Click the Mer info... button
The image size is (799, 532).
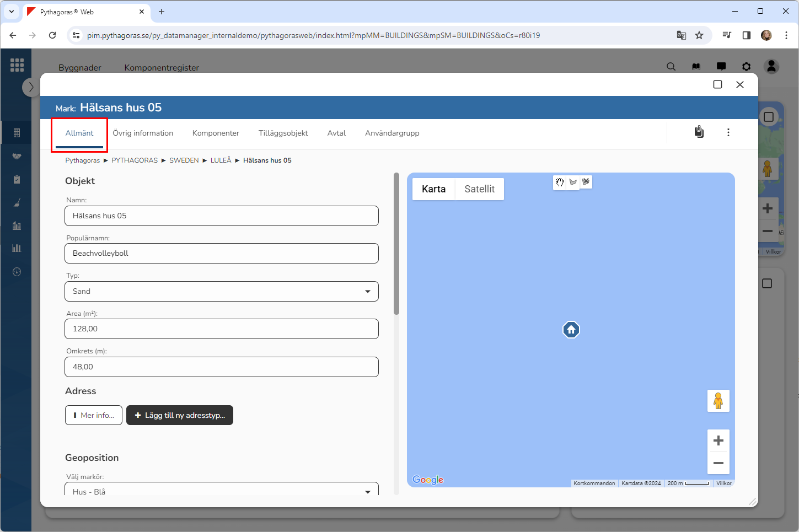tap(94, 416)
